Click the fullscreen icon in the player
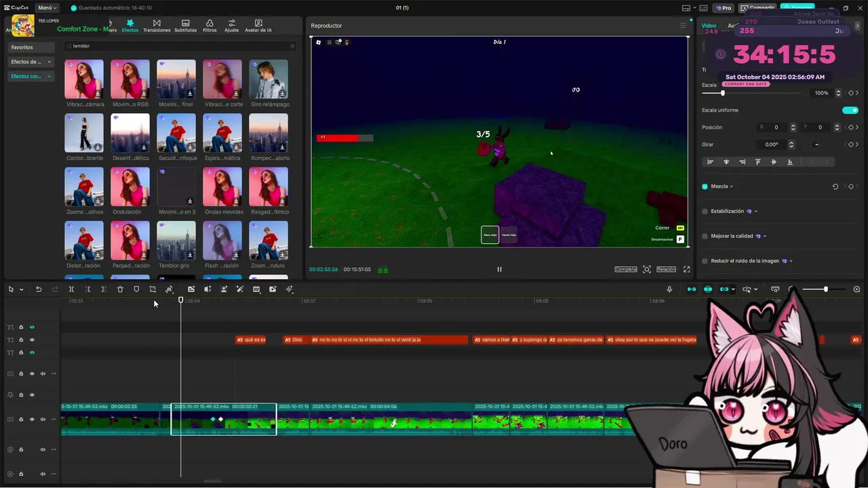868x488 pixels. [686, 269]
